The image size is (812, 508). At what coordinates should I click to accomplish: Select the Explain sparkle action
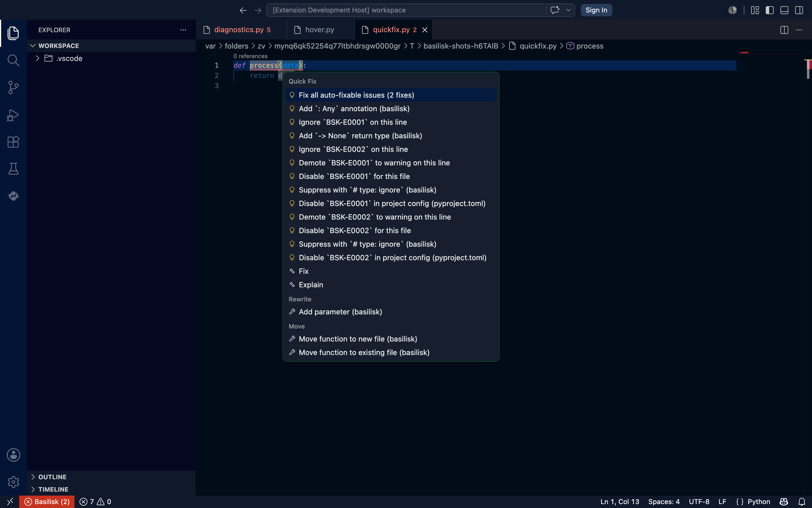[391, 285]
